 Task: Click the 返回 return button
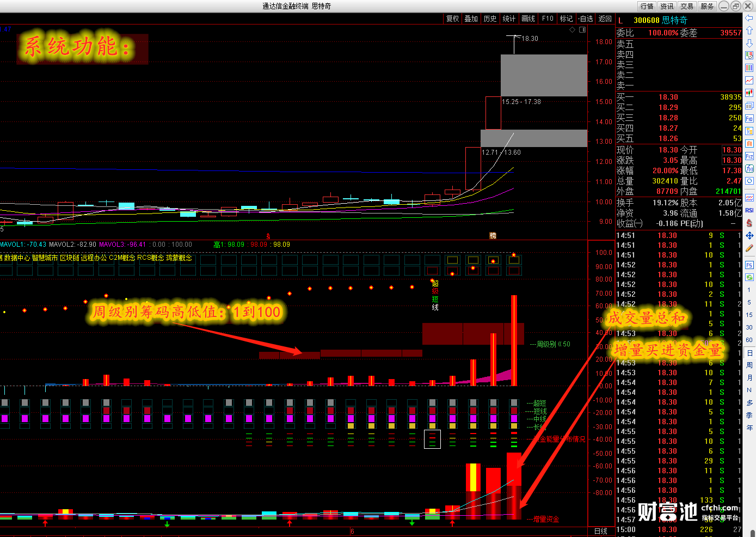605,19
